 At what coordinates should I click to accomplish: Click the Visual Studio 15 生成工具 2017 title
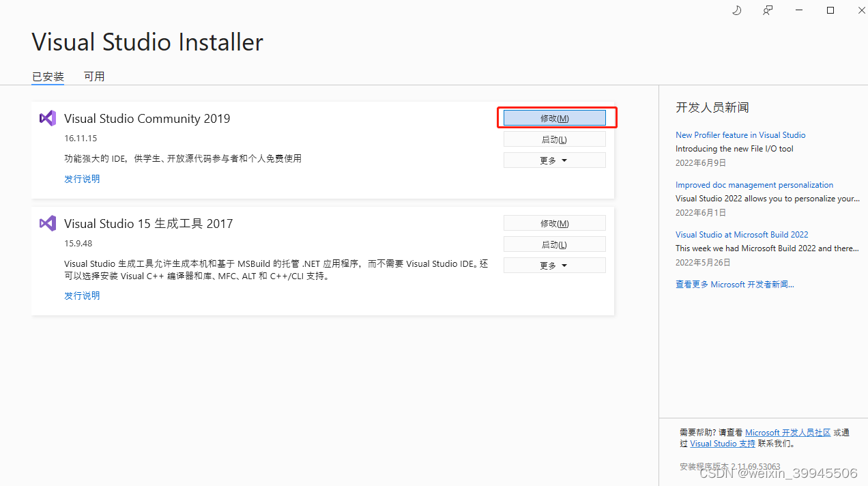pyautogui.click(x=149, y=223)
